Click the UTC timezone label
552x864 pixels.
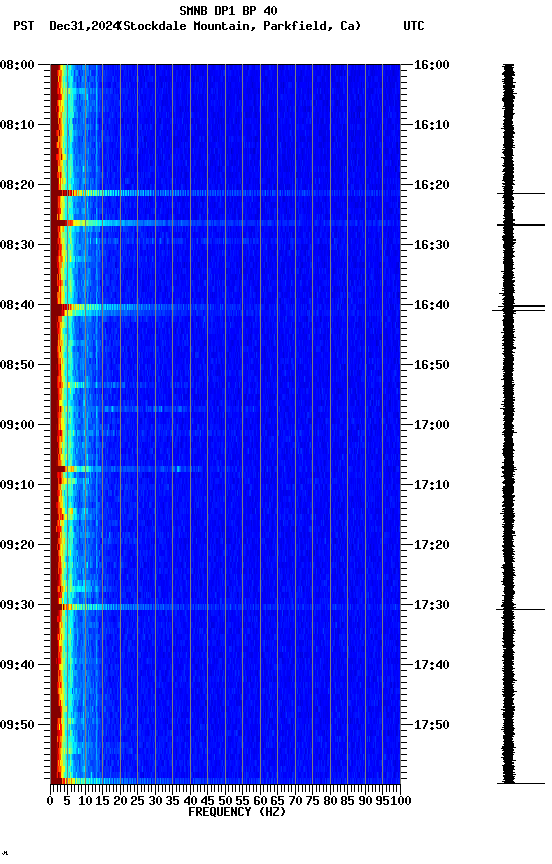(x=414, y=26)
